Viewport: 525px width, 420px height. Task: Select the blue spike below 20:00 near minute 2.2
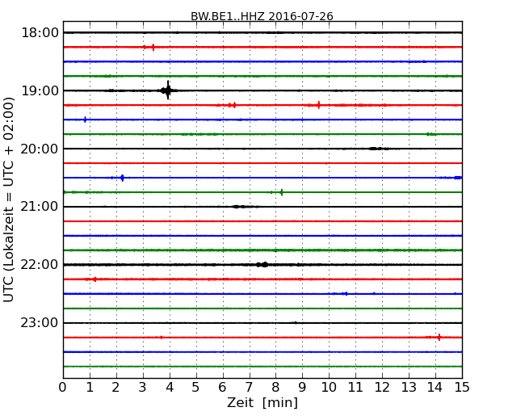[x=122, y=178]
